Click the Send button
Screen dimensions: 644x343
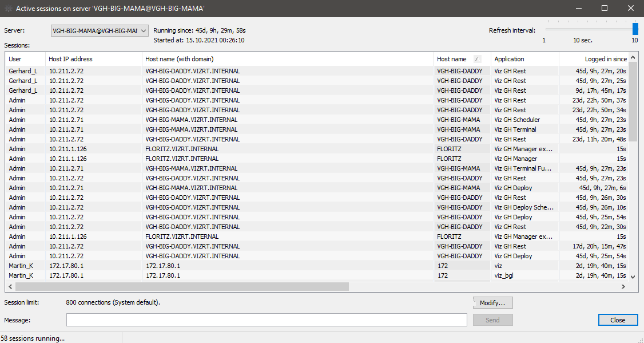pyautogui.click(x=492, y=320)
